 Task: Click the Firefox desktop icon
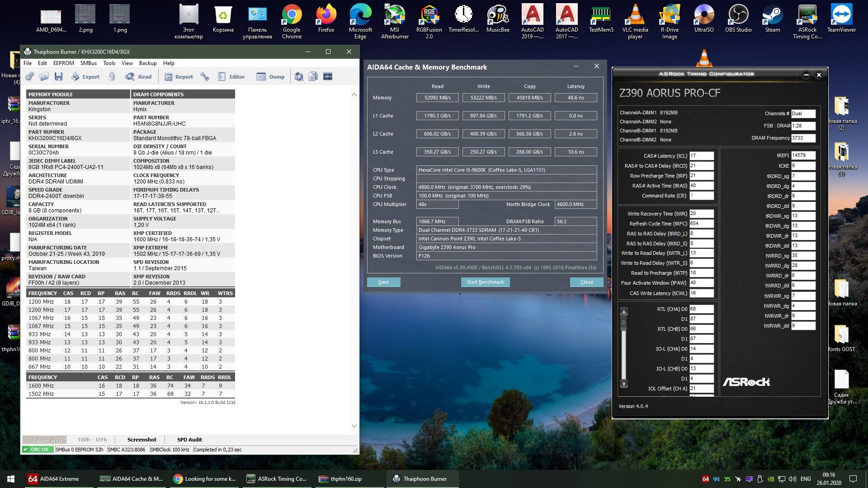[x=326, y=19]
